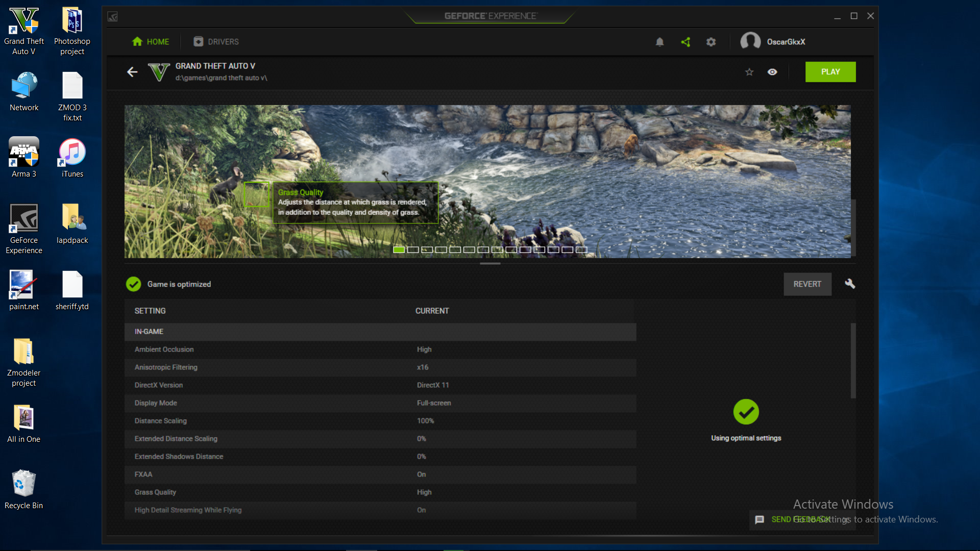The width and height of the screenshot is (980, 551).
Task: Click the Grass Quality setting row
Action: (x=380, y=492)
